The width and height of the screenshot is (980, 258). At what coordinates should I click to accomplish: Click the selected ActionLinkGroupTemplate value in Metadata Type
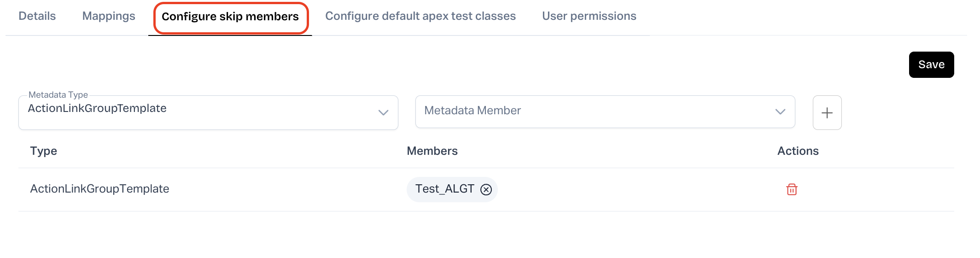point(97,109)
